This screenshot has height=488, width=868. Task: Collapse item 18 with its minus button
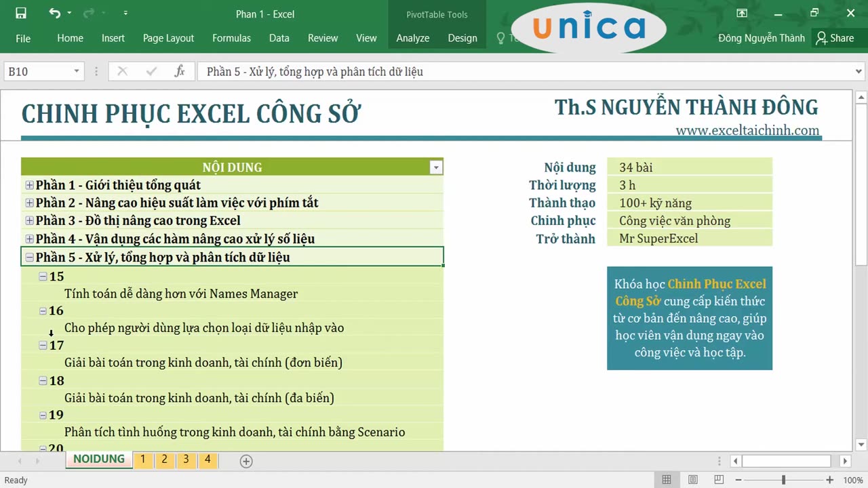pos(43,380)
